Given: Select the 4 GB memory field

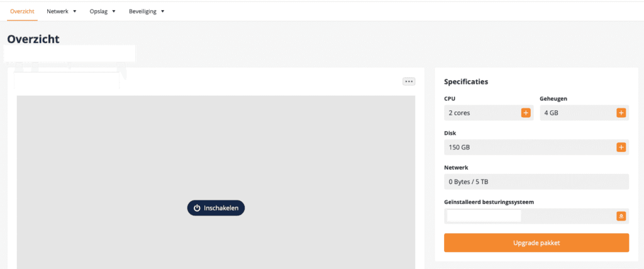Looking at the screenshot, I should tap(576, 113).
